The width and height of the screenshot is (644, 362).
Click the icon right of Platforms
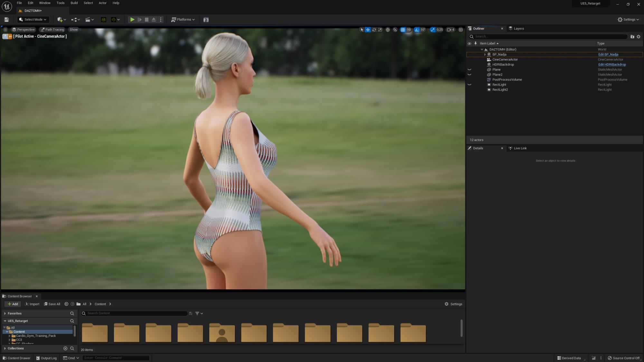(206, 20)
